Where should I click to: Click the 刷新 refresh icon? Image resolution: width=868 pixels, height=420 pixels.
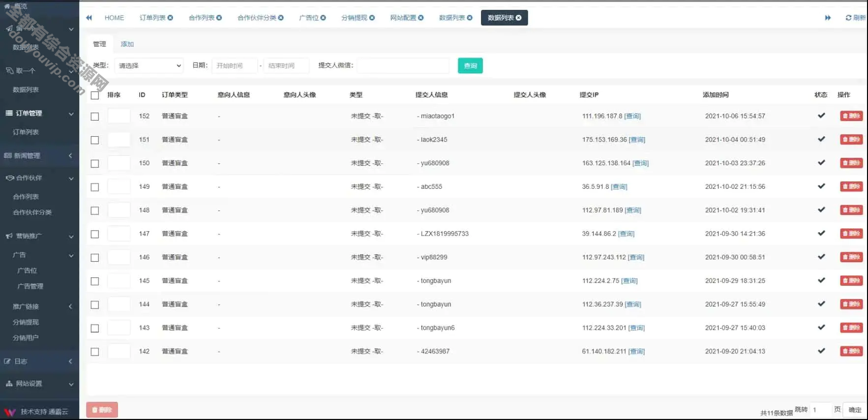tap(848, 18)
